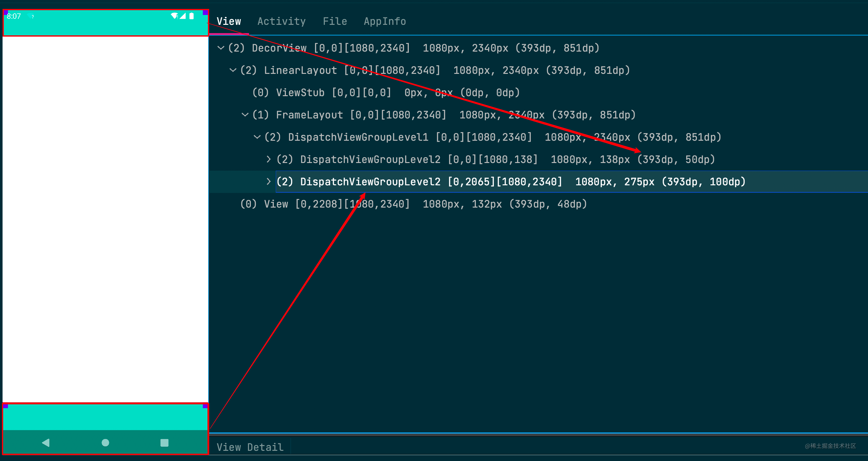
Task: Switch to the Activity tab
Action: 282,21
